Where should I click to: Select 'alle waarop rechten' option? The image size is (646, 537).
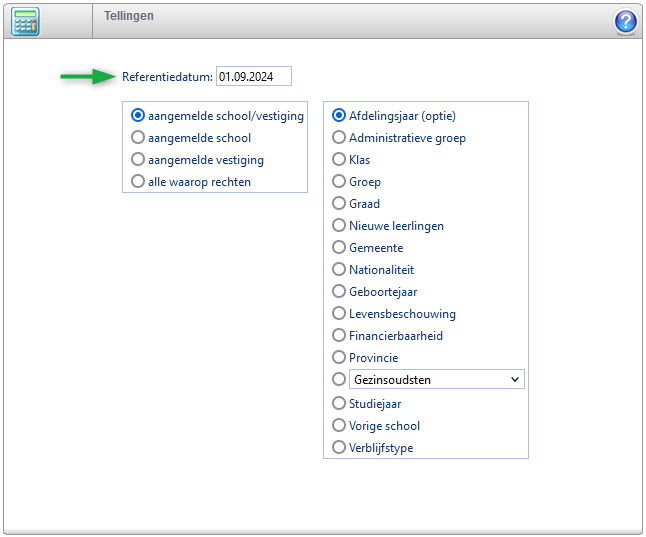pos(139,182)
